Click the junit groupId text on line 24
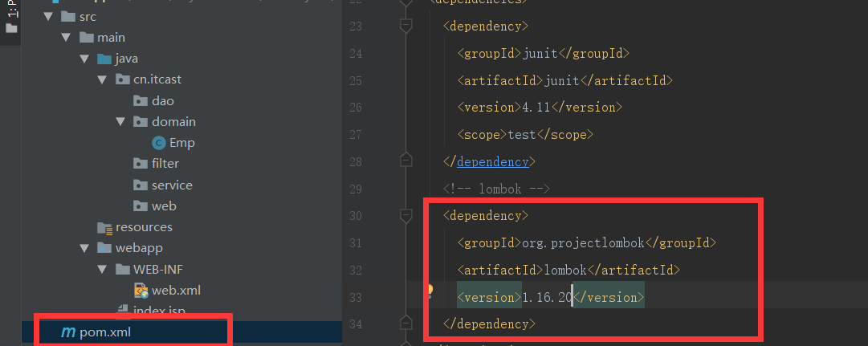Screen dimensions: 868x346 (x=540, y=54)
